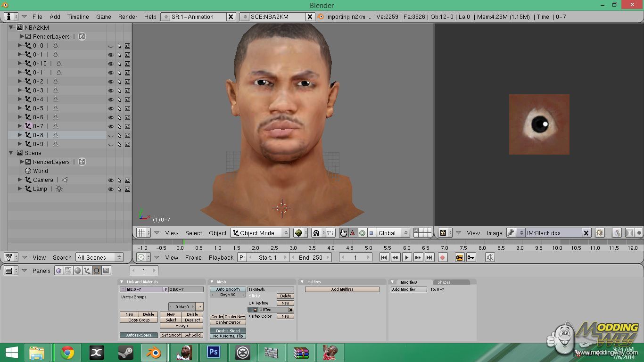Click the Add Multires button

(342, 289)
